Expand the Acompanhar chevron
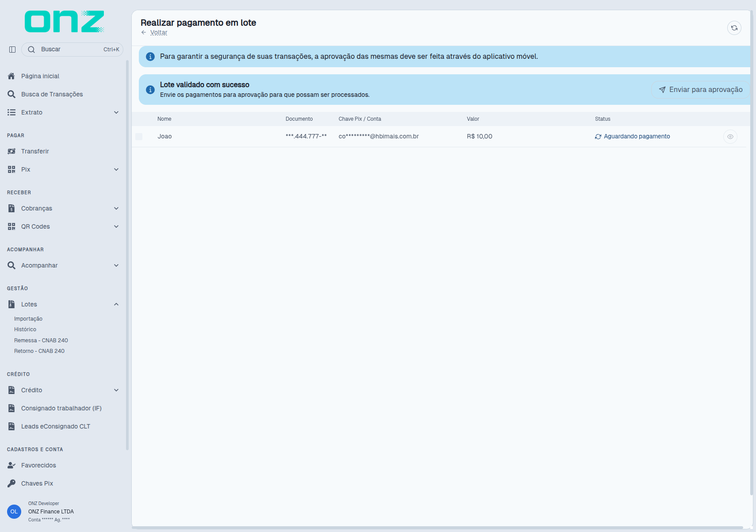 point(116,265)
